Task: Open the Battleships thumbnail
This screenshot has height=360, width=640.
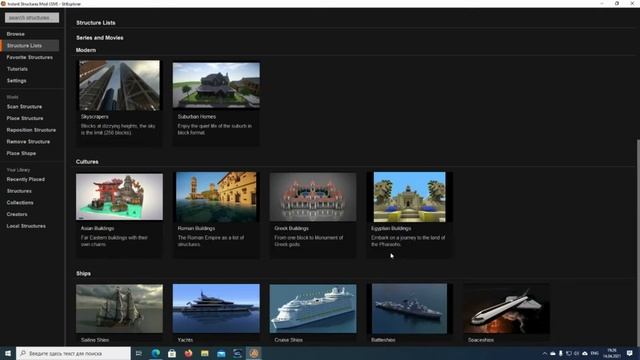Action: 410,309
